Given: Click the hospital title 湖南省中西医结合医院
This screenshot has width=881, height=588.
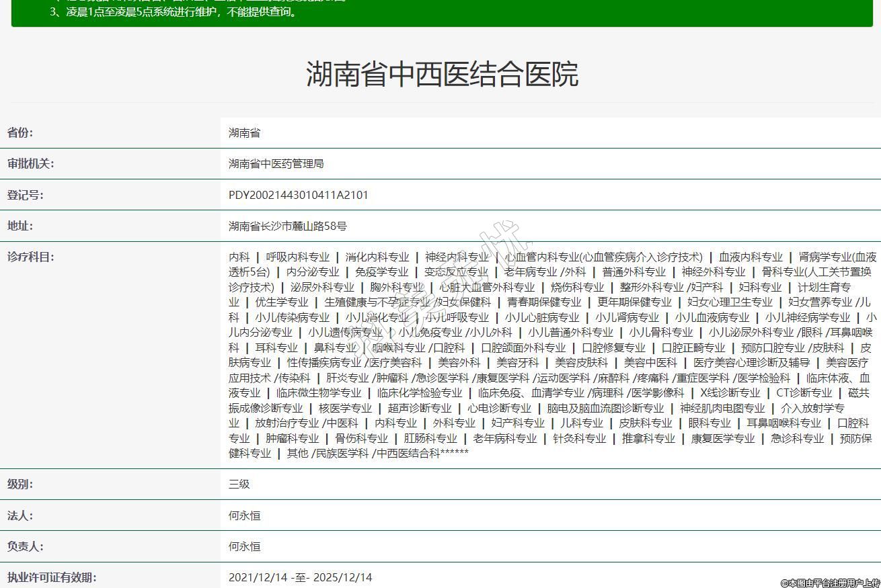Looking at the screenshot, I should pyautogui.click(x=442, y=74).
